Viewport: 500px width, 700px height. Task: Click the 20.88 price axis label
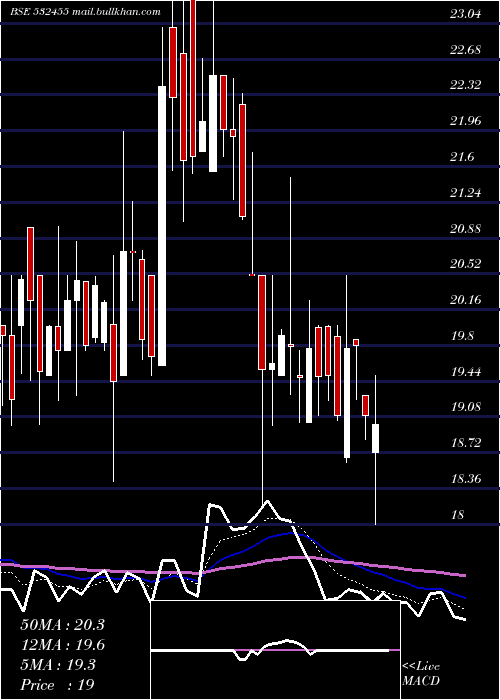click(466, 229)
